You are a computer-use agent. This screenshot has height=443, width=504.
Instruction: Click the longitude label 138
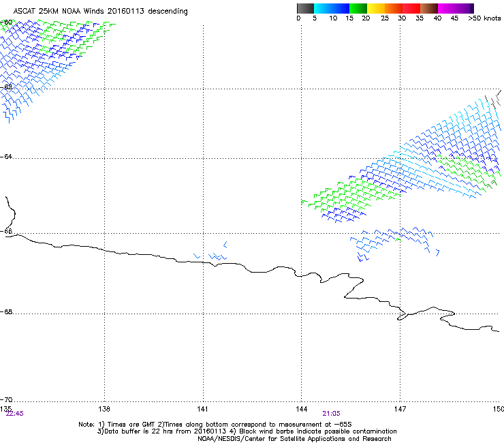[104, 409]
